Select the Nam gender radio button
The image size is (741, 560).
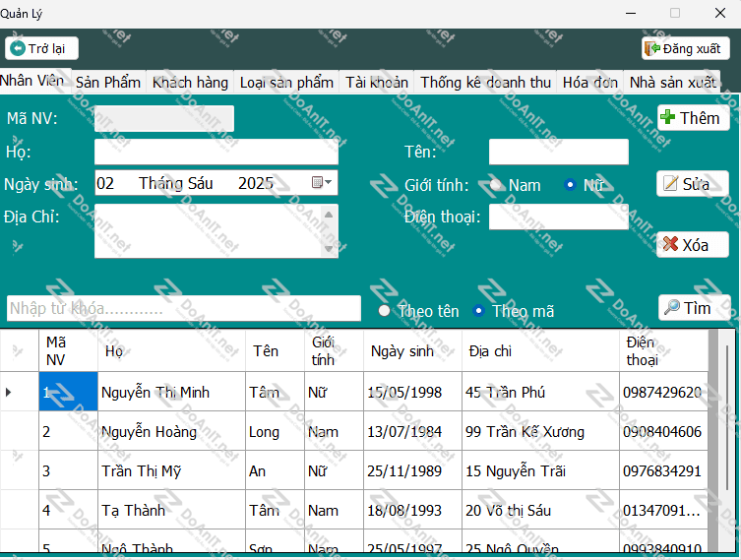[x=495, y=185]
